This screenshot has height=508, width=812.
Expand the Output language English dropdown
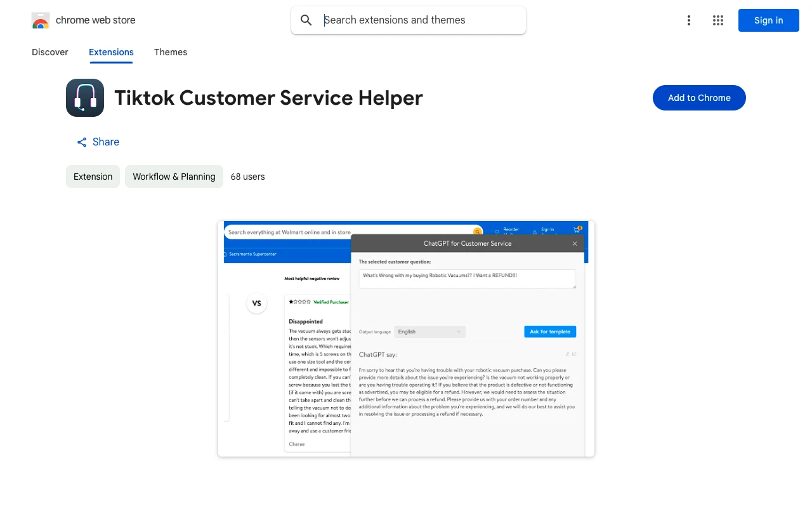point(429,331)
